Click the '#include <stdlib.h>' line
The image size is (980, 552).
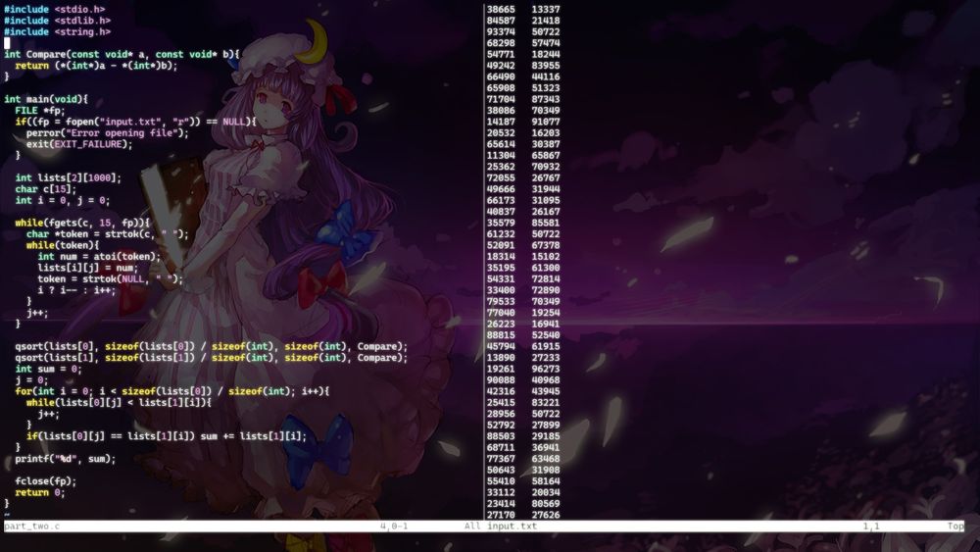point(58,21)
